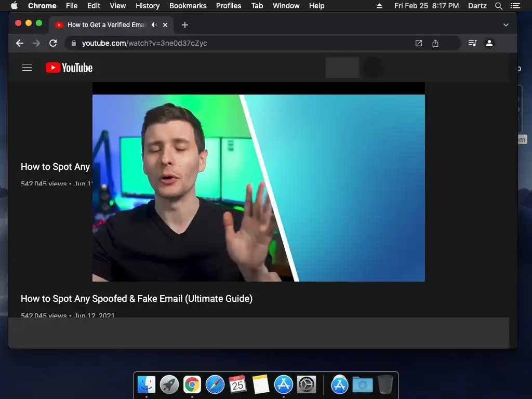
Task: Open the View menu
Action: click(118, 6)
